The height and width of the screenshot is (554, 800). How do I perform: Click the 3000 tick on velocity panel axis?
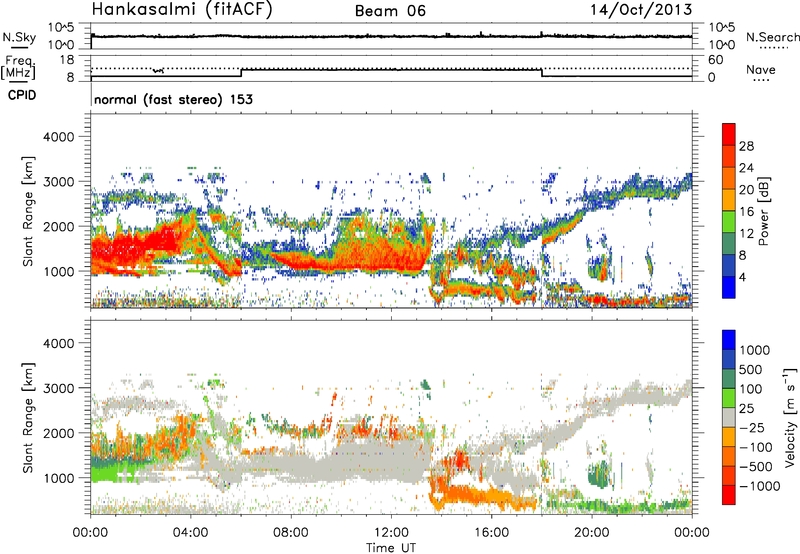point(59,388)
